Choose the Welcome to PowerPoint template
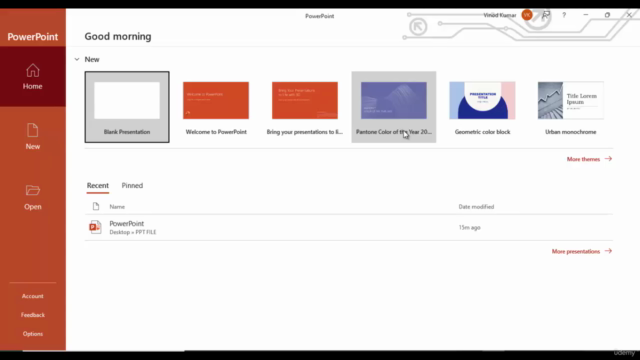Image resolution: width=640 pixels, height=360 pixels. (216, 107)
